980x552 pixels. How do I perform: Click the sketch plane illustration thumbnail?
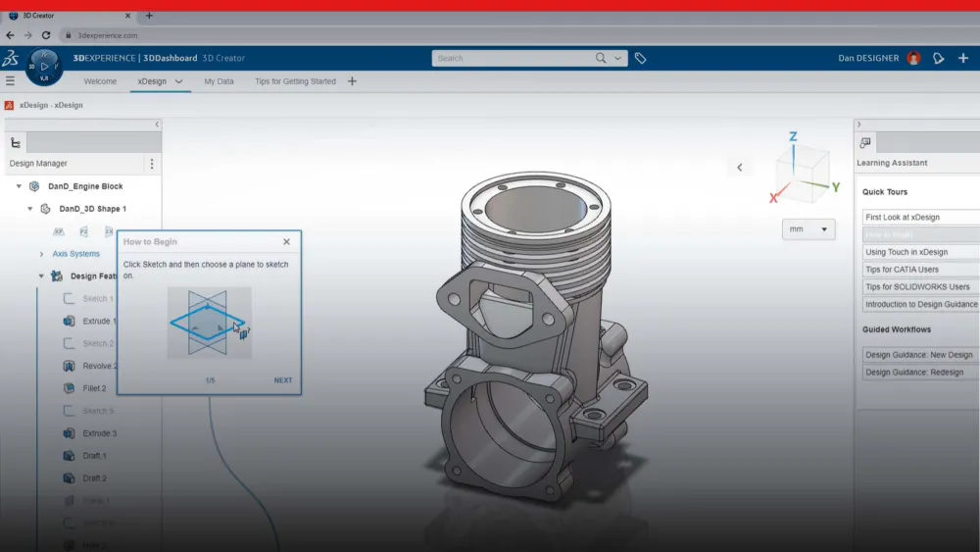(x=210, y=323)
